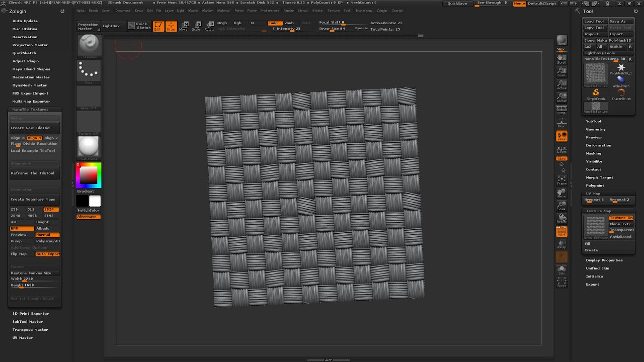Open the Stroke menu

coord(317,11)
